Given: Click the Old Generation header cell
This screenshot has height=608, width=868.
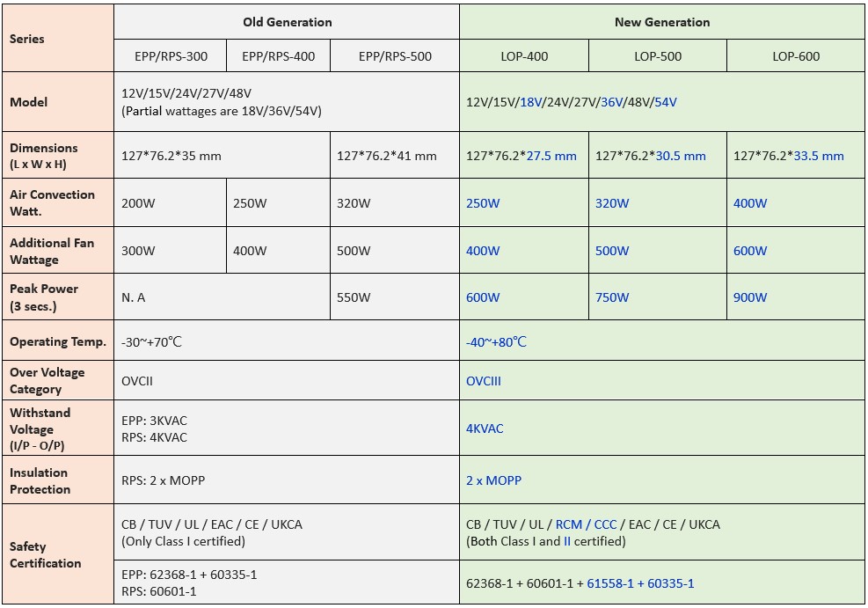Looking at the screenshot, I should (287, 22).
